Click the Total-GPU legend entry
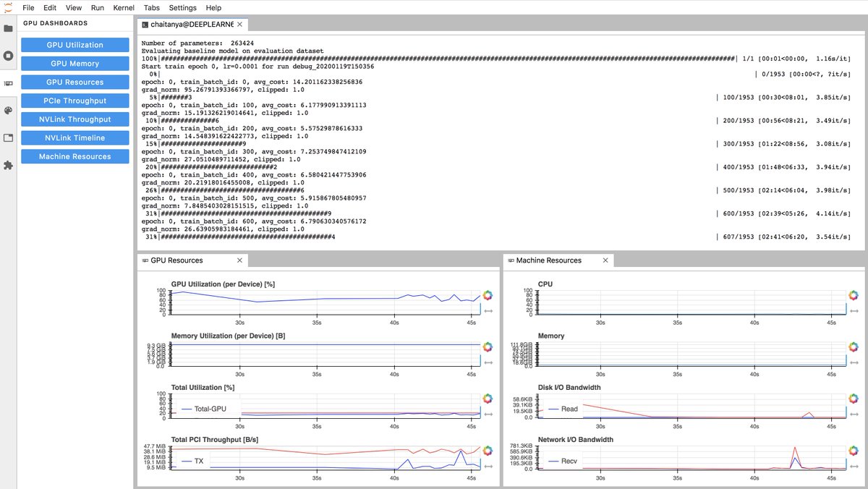This screenshot has height=489, width=868. (x=204, y=409)
